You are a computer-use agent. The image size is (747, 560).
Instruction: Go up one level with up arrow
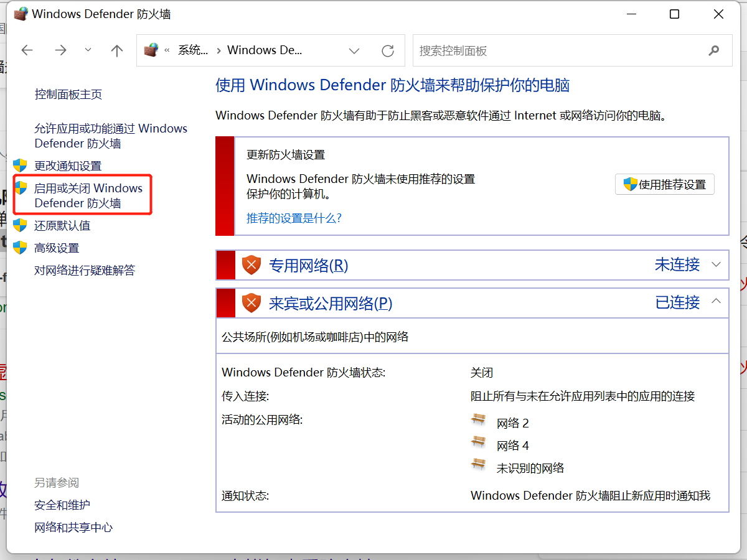pos(117,50)
